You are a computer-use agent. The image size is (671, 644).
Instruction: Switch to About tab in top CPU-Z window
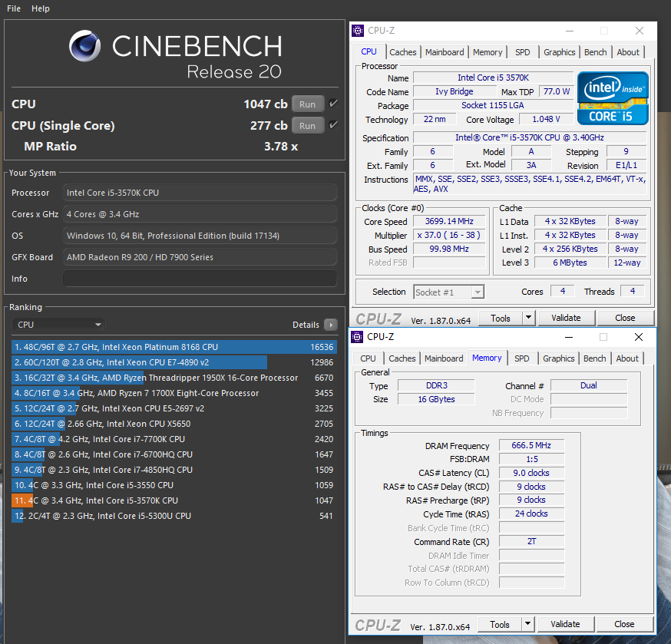click(x=628, y=52)
